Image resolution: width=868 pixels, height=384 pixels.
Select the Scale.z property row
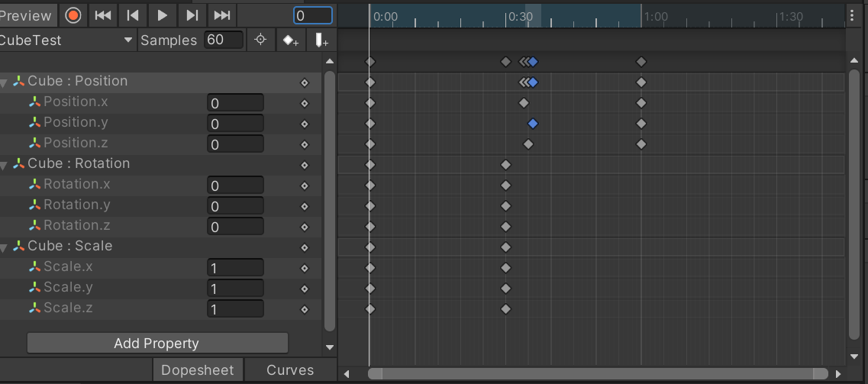click(x=160, y=308)
